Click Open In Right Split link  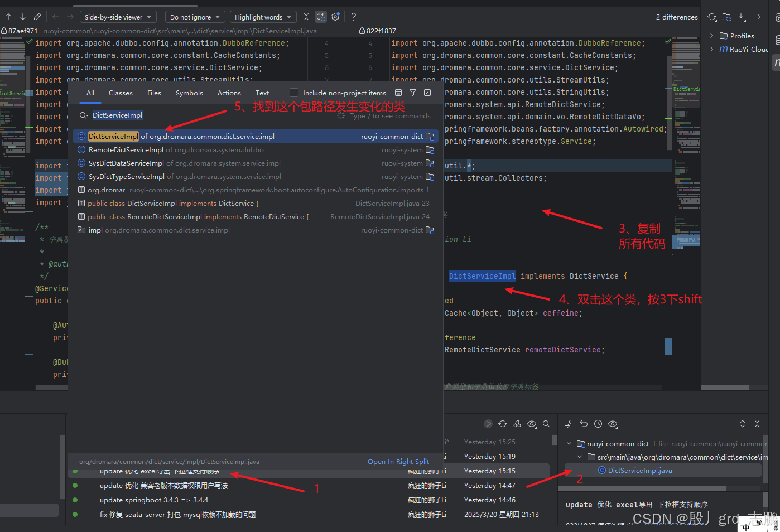[398, 461]
